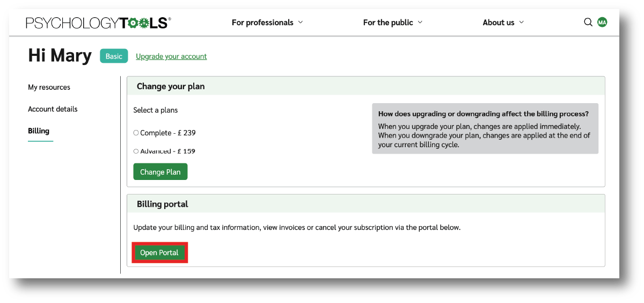Image resolution: width=644 pixels, height=303 pixels.
Task: Click the Basic plan badge
Action: click(x=114, y=56)
